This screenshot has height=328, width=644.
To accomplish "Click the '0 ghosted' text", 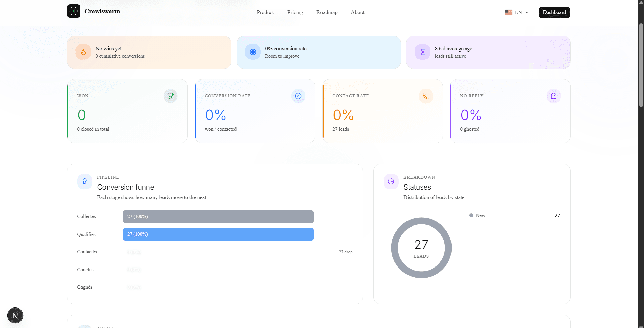I will click(x=470, y=129).
